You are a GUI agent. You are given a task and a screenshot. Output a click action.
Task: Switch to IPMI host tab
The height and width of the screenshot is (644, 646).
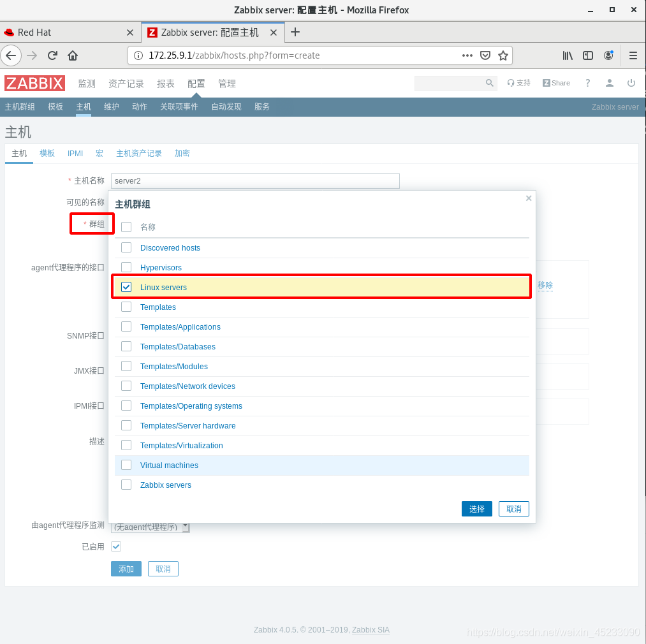coord(75,154)
